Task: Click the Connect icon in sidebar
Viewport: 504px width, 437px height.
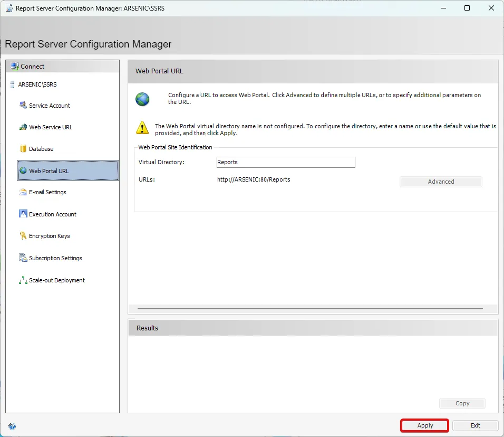Action: [x=15, y=66]
